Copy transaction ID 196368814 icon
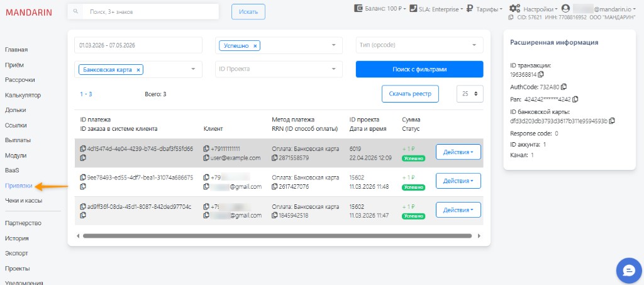The width and height of the screenshot is (644, 285). [x=541, y=74]
